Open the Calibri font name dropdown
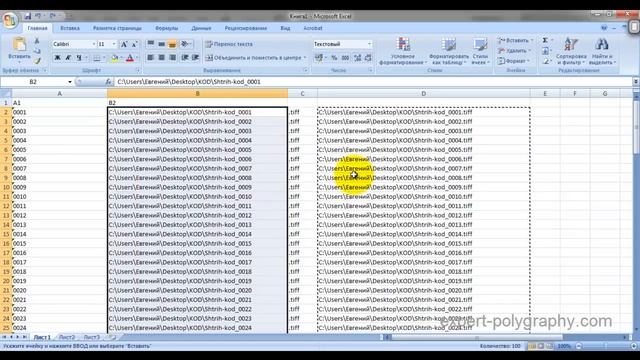 [94, 44]
